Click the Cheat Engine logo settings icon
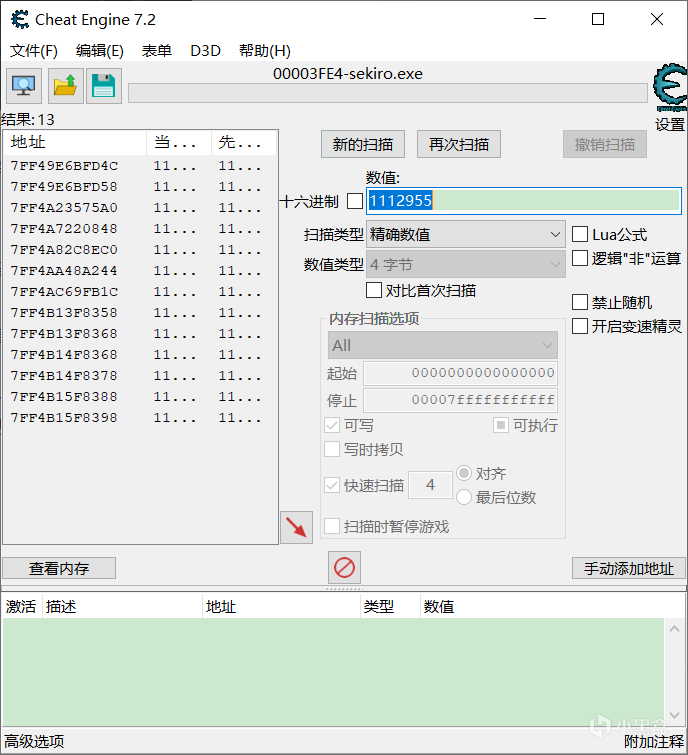 669,90
